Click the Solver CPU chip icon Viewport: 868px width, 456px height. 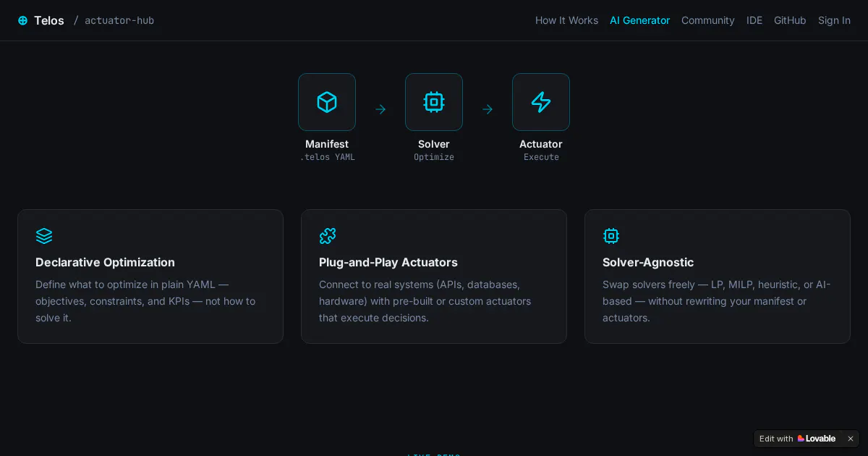434,102
